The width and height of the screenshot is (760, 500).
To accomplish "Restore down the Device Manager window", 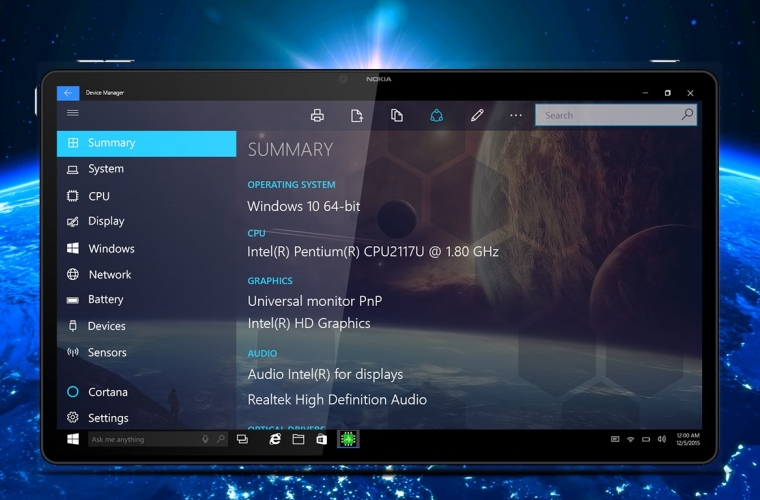I will coord(667,93).
